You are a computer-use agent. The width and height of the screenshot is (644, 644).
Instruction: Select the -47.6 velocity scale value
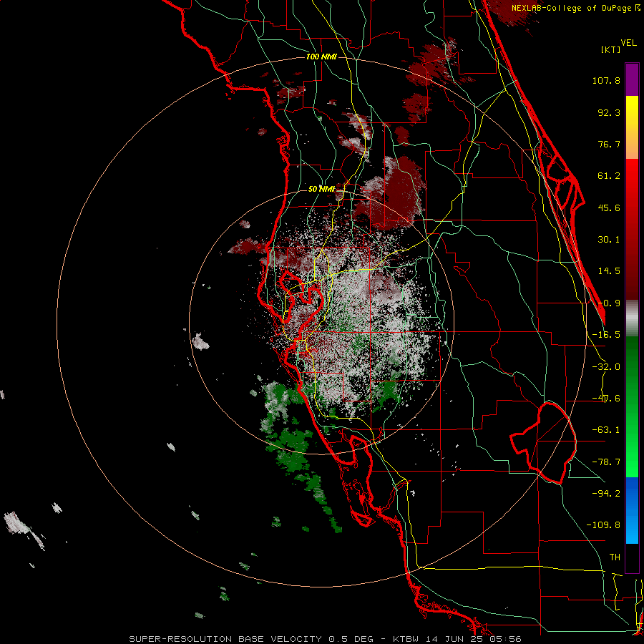(606, 399)
